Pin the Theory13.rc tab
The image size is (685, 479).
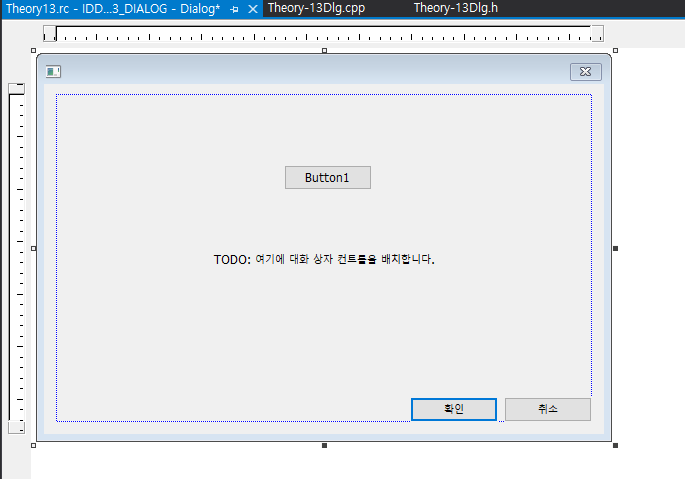235,9
